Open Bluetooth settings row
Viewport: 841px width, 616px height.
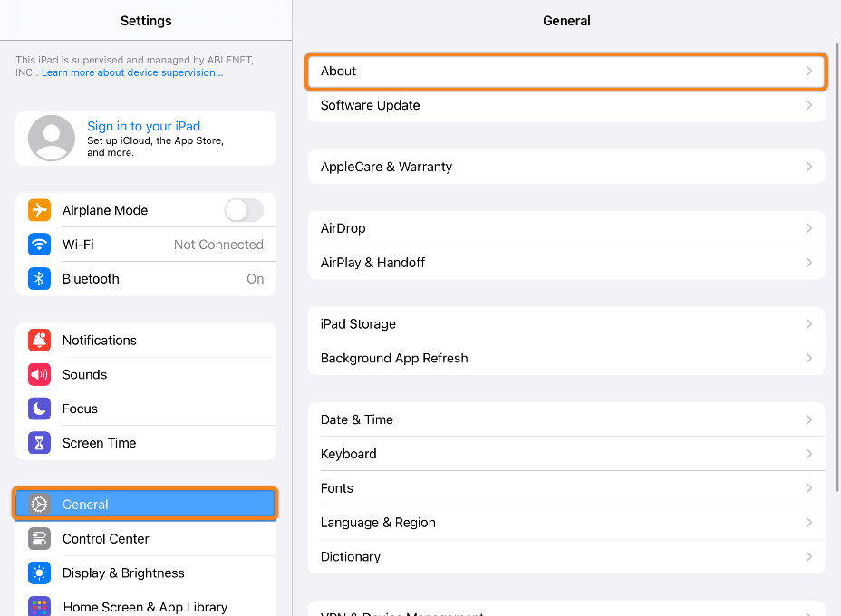[146, 279]
